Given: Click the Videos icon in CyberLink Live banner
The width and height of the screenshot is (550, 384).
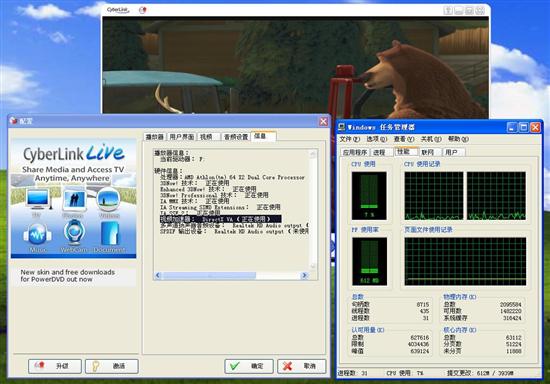Looking at the screenshot, I should [x=109, y=199].
